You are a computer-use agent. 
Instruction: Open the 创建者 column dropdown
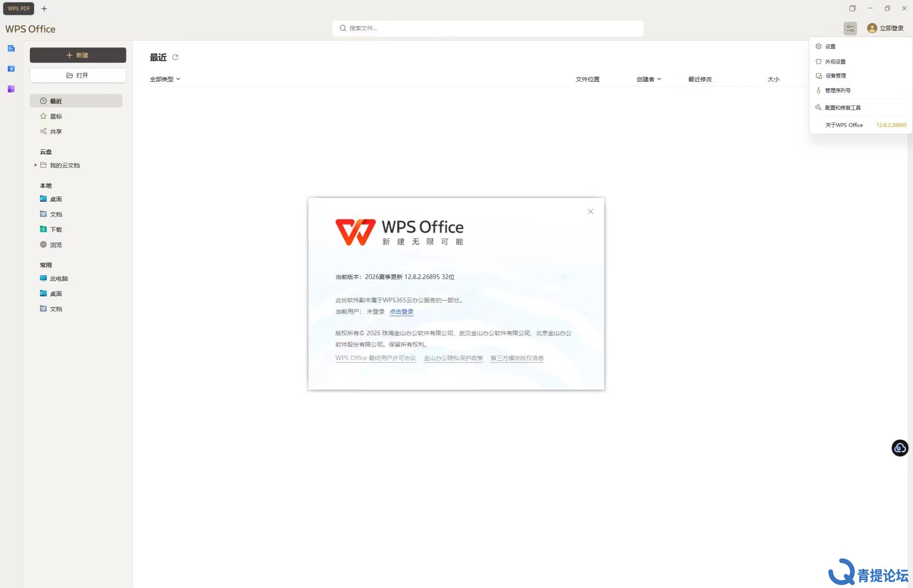tap(649, 79)
